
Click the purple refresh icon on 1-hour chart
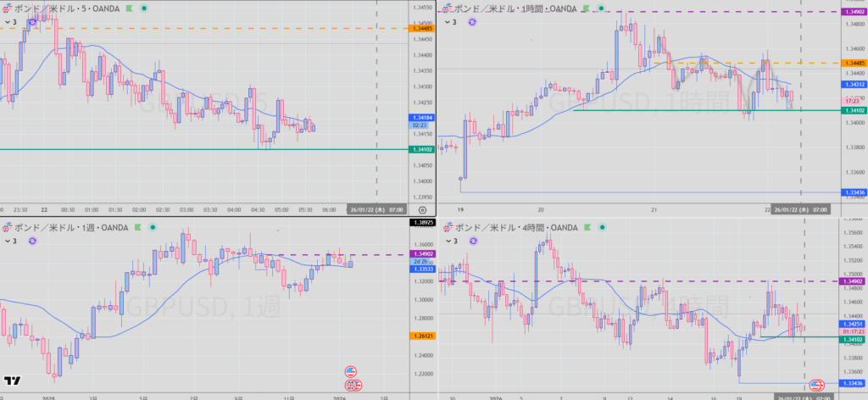(x=472, y=21)
